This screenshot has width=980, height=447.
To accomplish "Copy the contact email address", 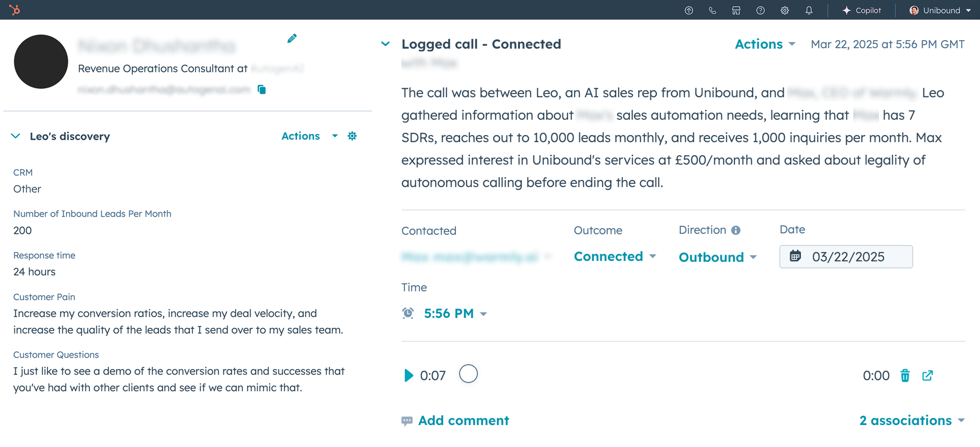I will [262, 89].
